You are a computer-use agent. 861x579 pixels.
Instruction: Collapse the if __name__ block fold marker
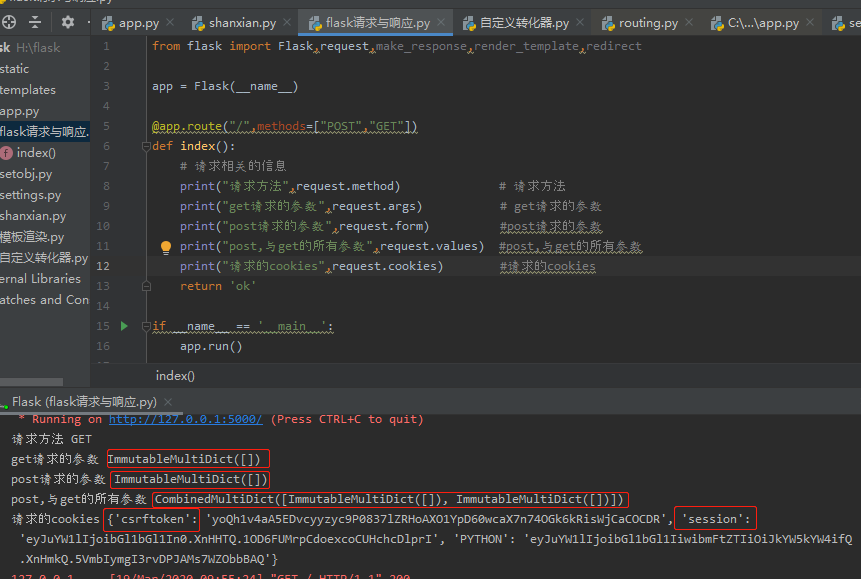pos(146,326)
